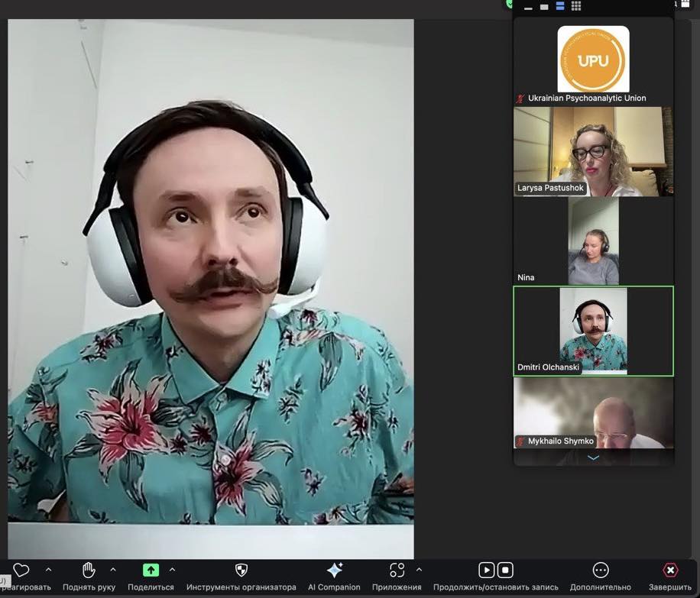Open the More (Дополнительно) ellipsis icon
700x598 pixels.
[601, 570]
